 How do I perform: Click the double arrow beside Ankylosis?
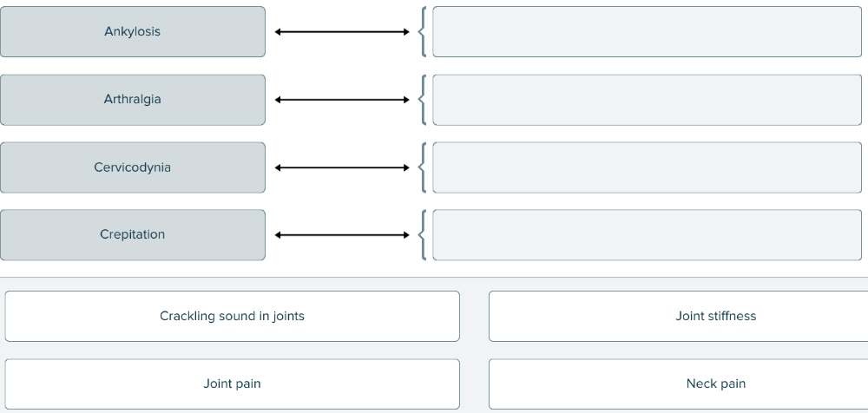(x=342, y=32)
